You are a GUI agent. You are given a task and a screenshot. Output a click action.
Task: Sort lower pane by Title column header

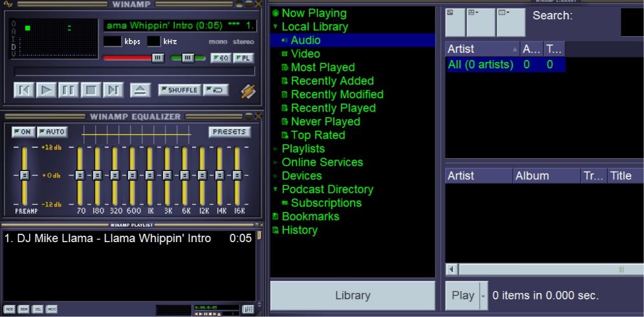tap(625, 176)
